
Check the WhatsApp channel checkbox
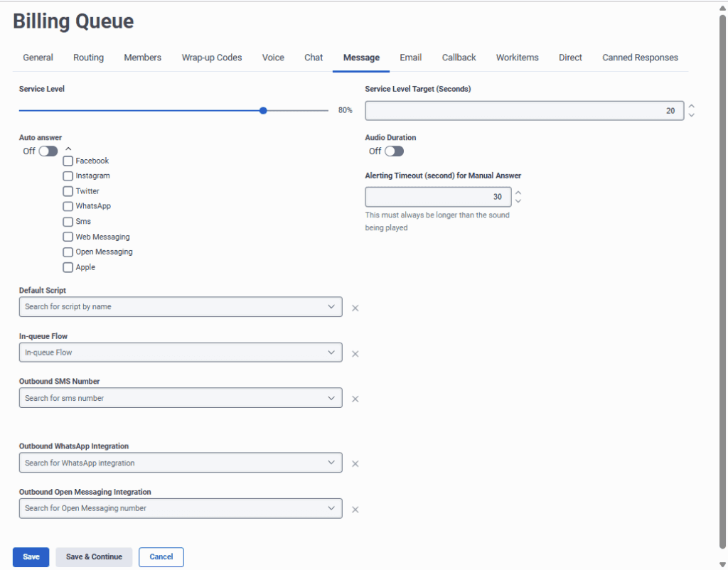[x=68, y=206]
